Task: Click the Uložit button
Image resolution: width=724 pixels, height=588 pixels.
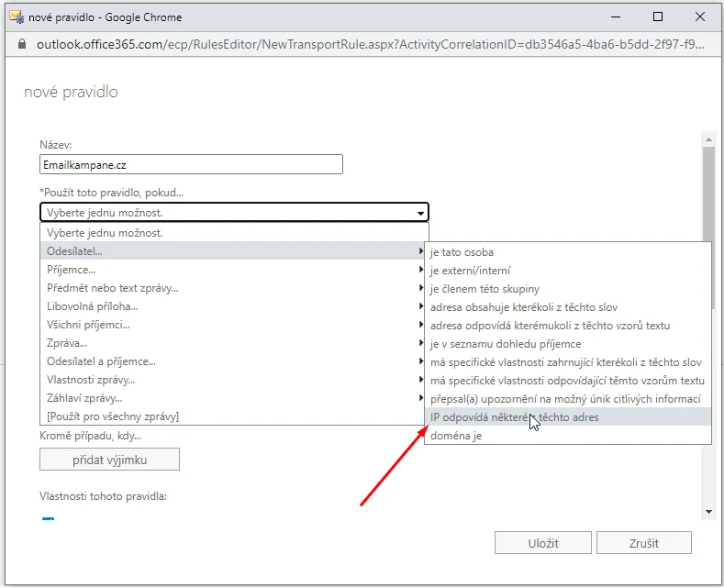Action: 543,543
